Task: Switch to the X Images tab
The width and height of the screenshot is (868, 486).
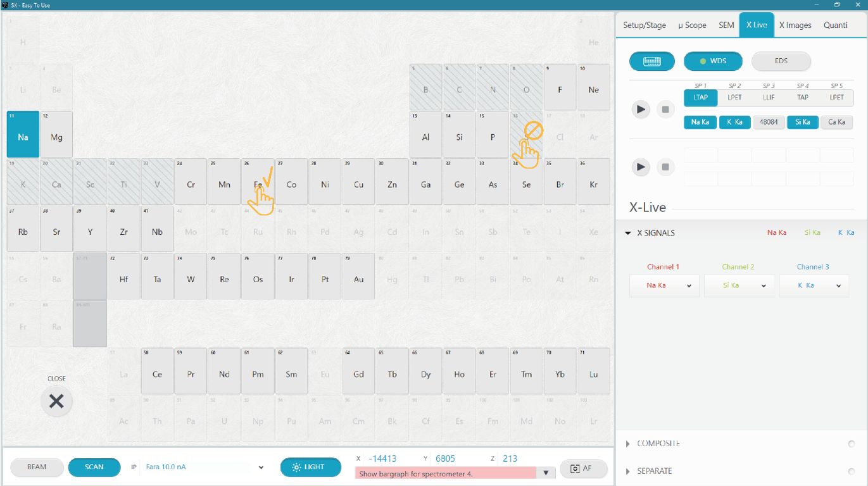Action: pos(795,25)
